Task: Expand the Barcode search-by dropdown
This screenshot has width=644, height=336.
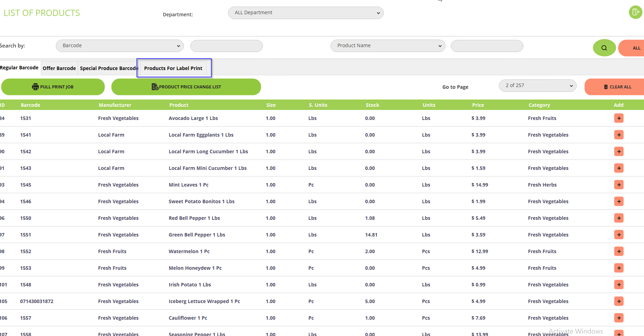Action: [x=120, y=46]
